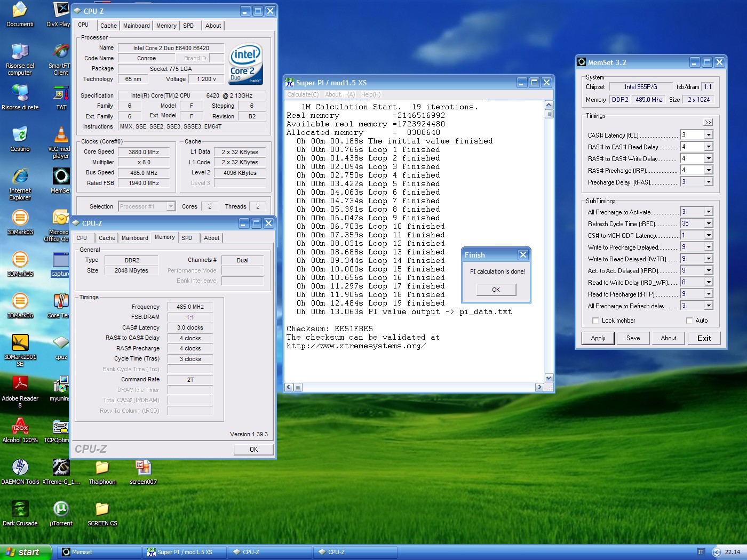Open Risorse del computer icon
Screen dimensions: 747x560
pyautogui.click(x=20, y=59)
